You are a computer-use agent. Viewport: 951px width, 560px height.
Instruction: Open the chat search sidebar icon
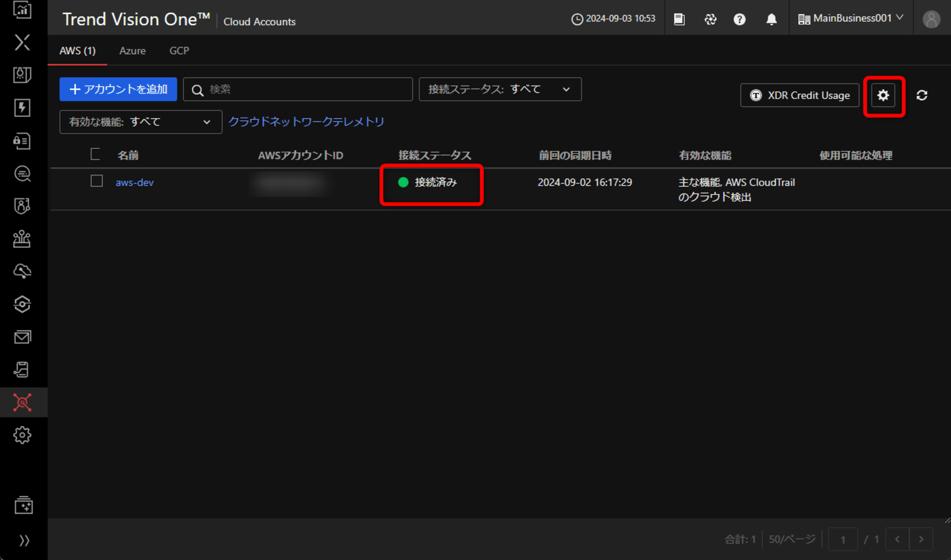22,174
